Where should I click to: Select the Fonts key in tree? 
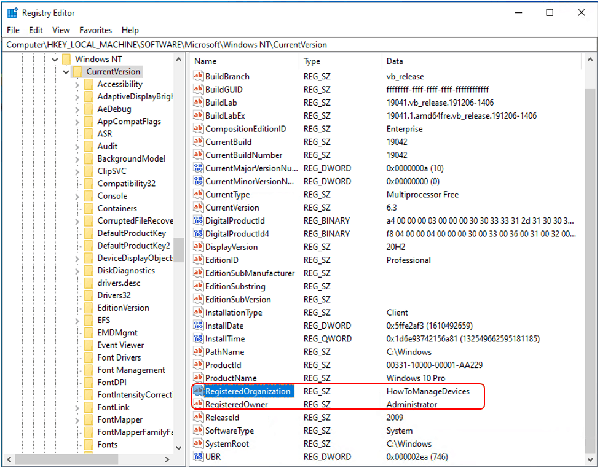click(108, 444)
